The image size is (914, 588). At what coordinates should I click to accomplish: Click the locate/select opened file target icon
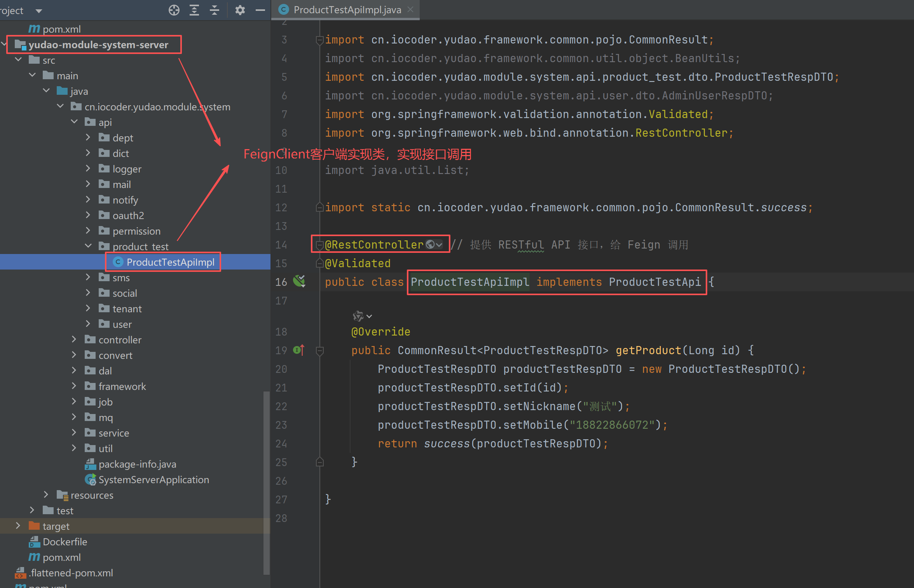coord(174,10)
